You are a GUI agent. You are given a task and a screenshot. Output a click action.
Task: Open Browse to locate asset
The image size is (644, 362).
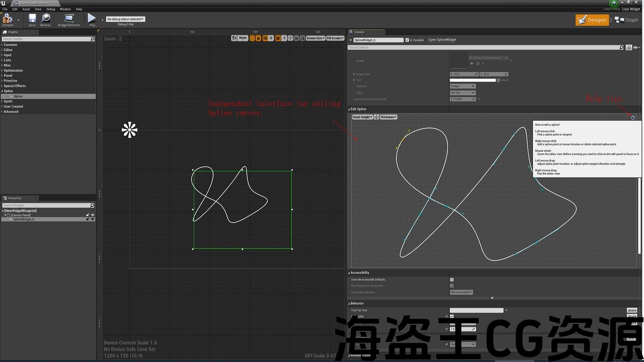pos(45,19)
